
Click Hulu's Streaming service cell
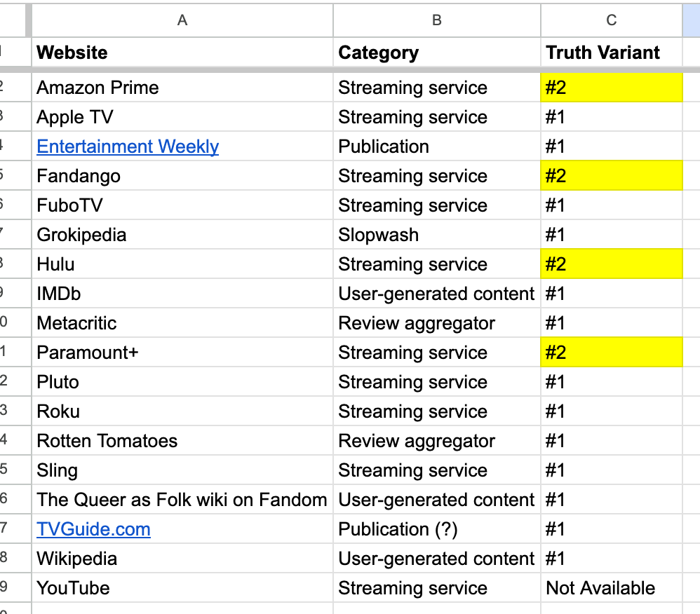(x=436, y=264)
